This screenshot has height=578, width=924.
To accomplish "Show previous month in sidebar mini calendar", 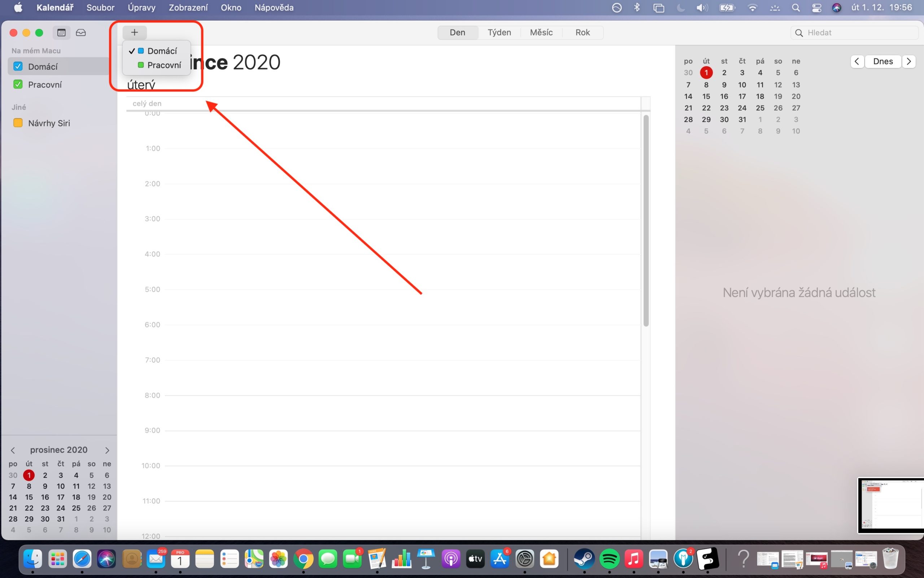I will click(x=13, y=450).
